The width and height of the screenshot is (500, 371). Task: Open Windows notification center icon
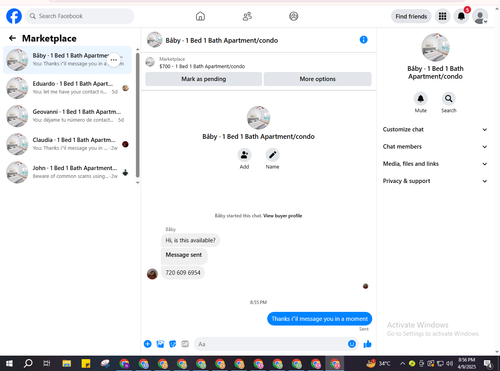coord(488,364)
